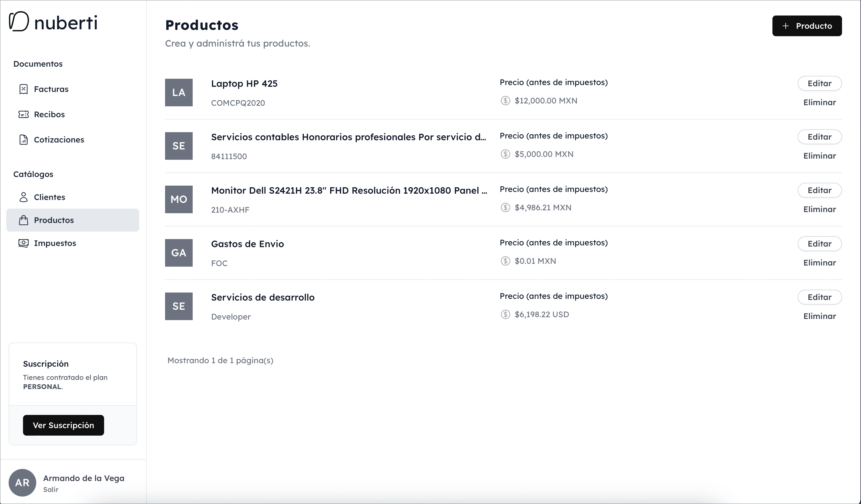Click the Cotizaciones document icon
Image resolution: width=861 pixels, height=504 pixels.
click(23, 140)
